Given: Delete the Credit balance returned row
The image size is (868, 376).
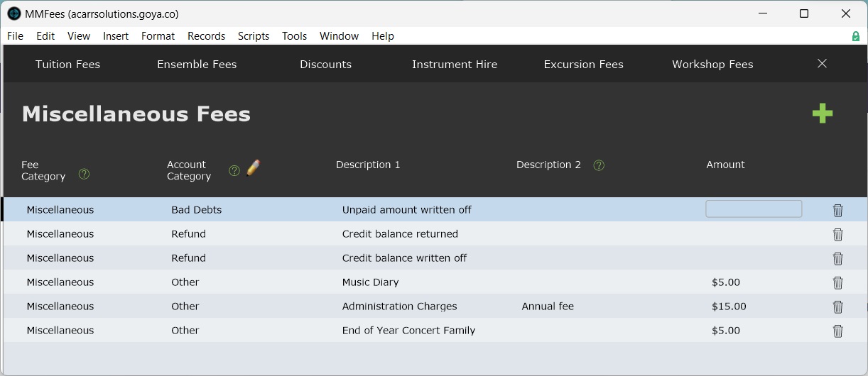Looking at the screenshot, I should [x=838, y=234].
